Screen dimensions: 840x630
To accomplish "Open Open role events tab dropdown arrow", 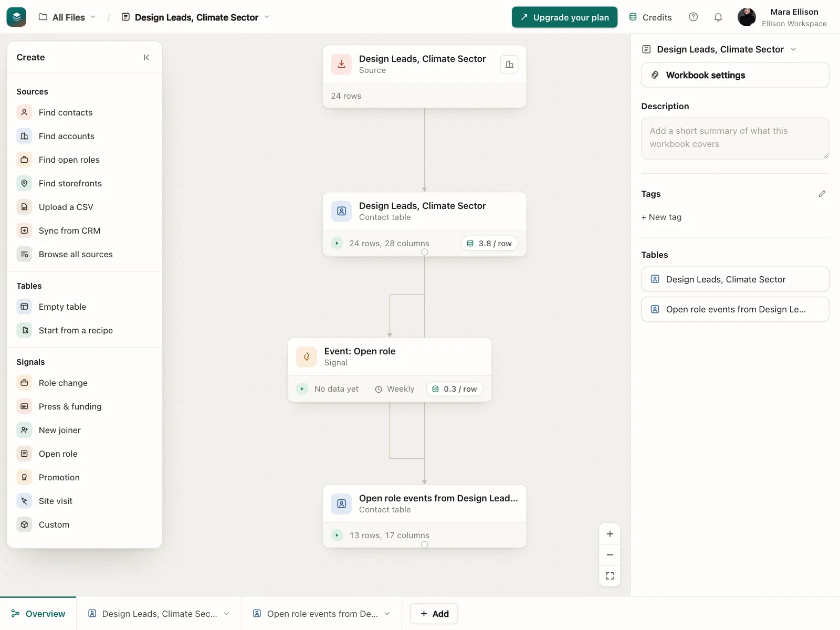I will (387, 614).
